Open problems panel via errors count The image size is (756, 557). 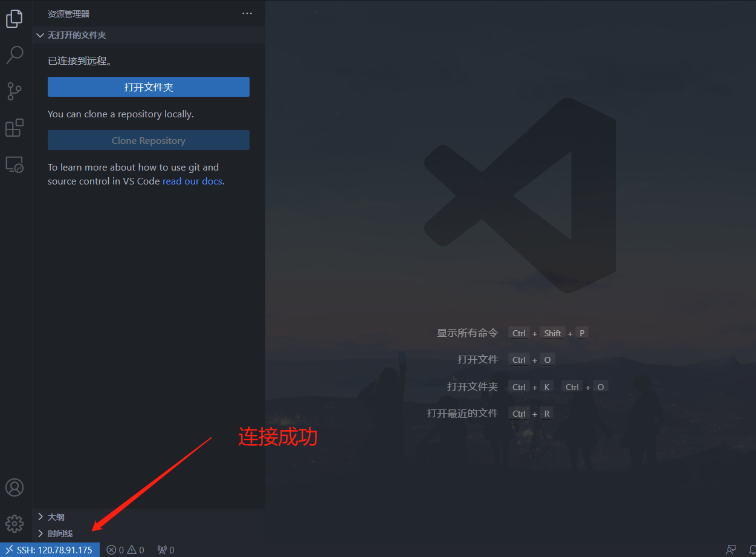pyautogui.click(x=115, y=550)
